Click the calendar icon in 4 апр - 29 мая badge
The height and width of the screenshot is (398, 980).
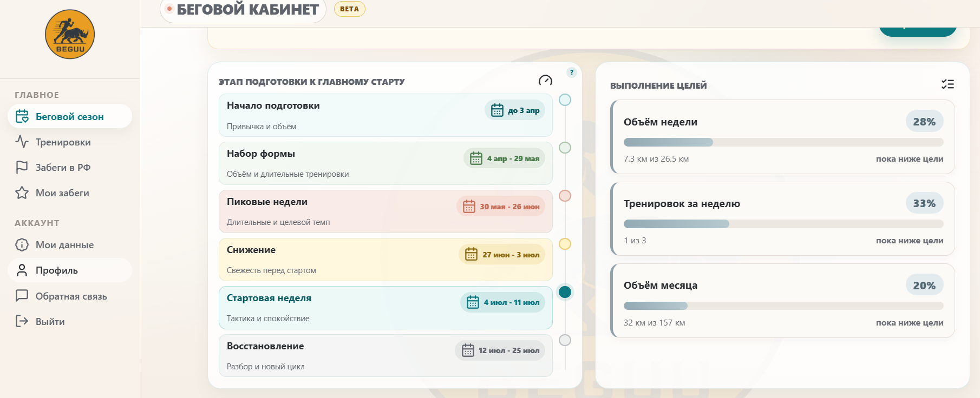click(x=476, y=158)
